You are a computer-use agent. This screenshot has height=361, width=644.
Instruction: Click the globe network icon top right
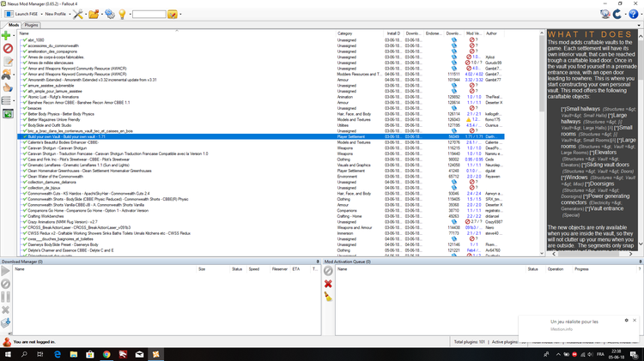[x=605, y=15]
